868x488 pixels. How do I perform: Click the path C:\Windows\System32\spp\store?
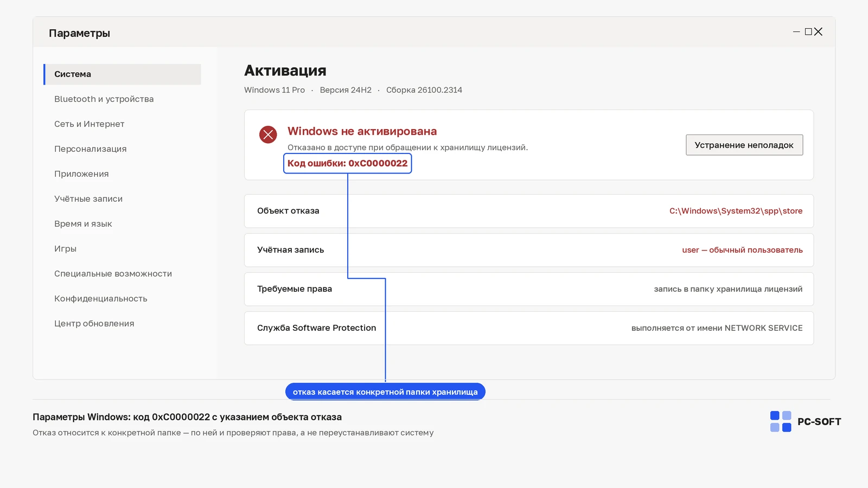[x=736, y=211]
